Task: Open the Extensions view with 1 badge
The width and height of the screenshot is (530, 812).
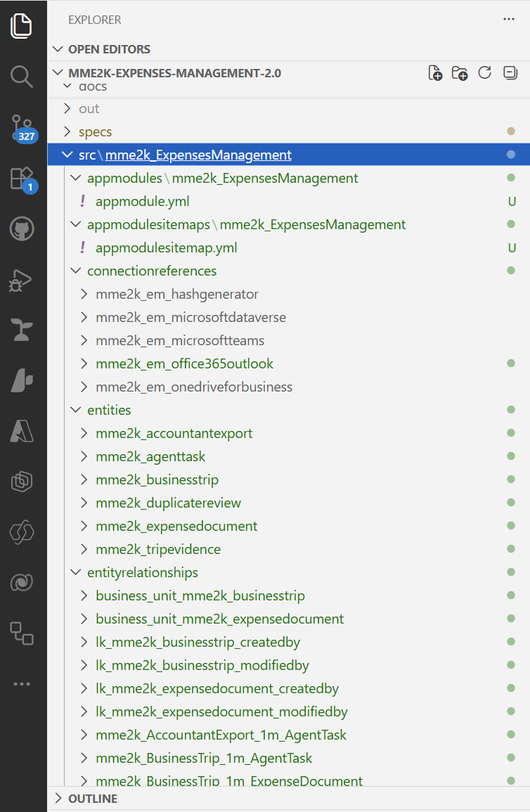Action: pyautogui.click(x=22, y=179)
